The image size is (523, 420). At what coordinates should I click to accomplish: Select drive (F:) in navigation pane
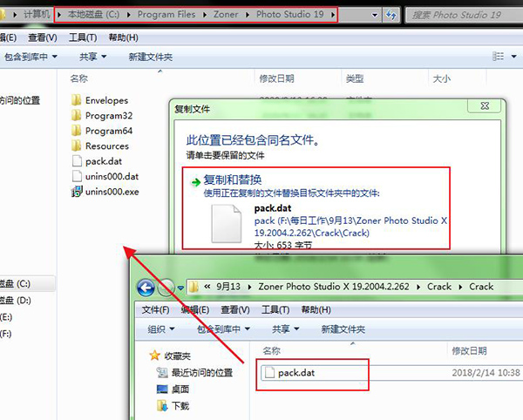(6, 334)
